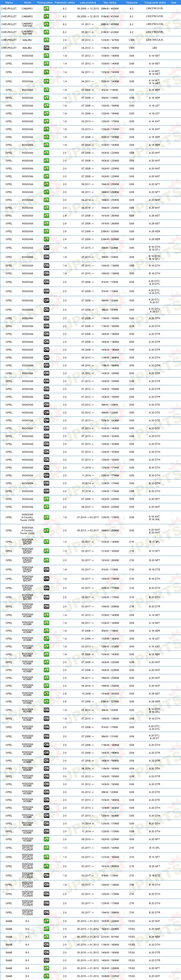Viewport: 181px width, 980px height.
Task: Select PB icon in Camaro kabriolet L99 row
Action: 46,24
